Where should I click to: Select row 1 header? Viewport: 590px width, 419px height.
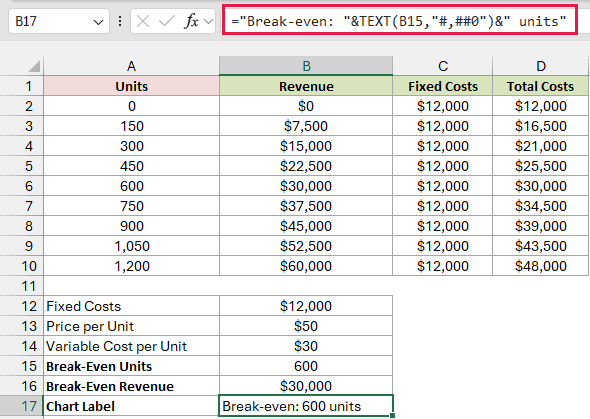(x=22, y=86)
